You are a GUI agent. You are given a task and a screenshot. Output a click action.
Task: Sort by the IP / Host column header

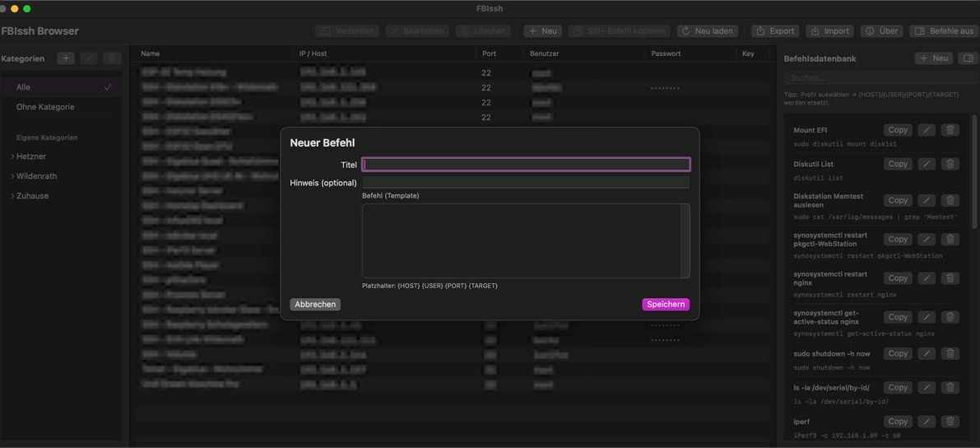click(314, 54)
